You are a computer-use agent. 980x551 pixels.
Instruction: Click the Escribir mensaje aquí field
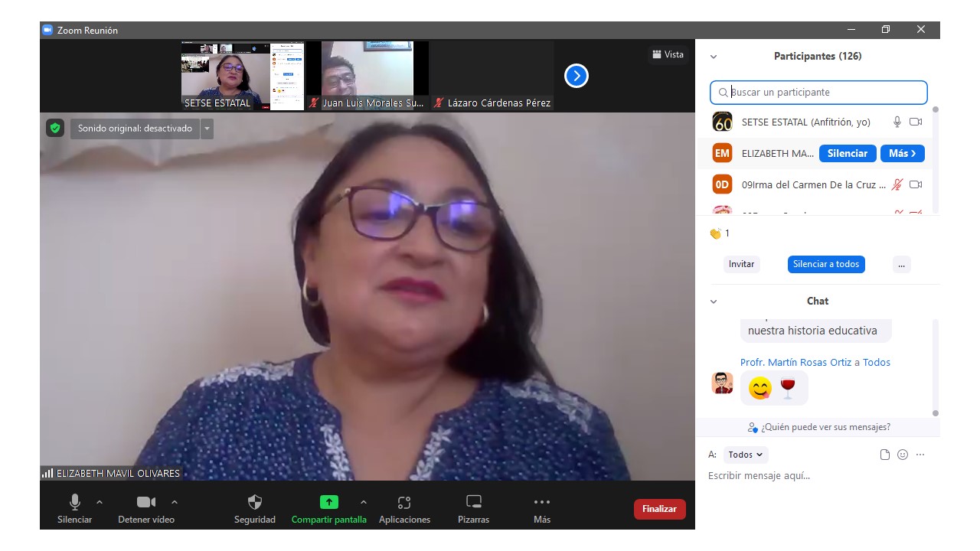tap(818, 476)
